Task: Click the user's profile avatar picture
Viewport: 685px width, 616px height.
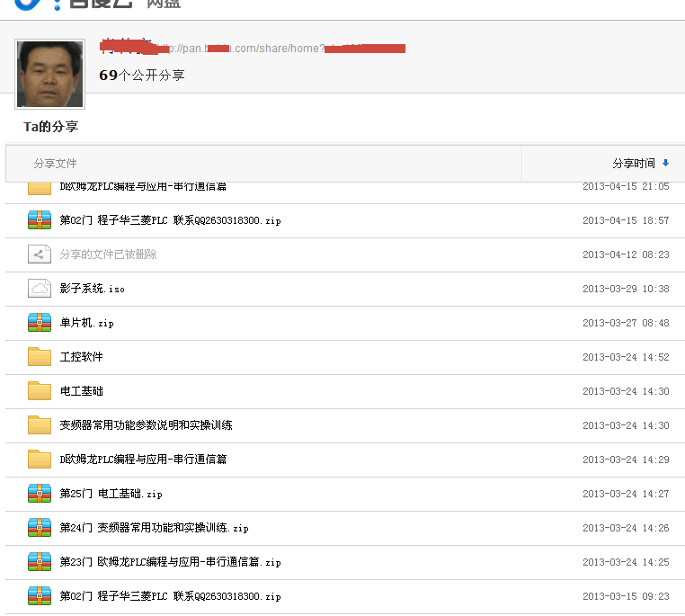Action: tap(50, 74)
